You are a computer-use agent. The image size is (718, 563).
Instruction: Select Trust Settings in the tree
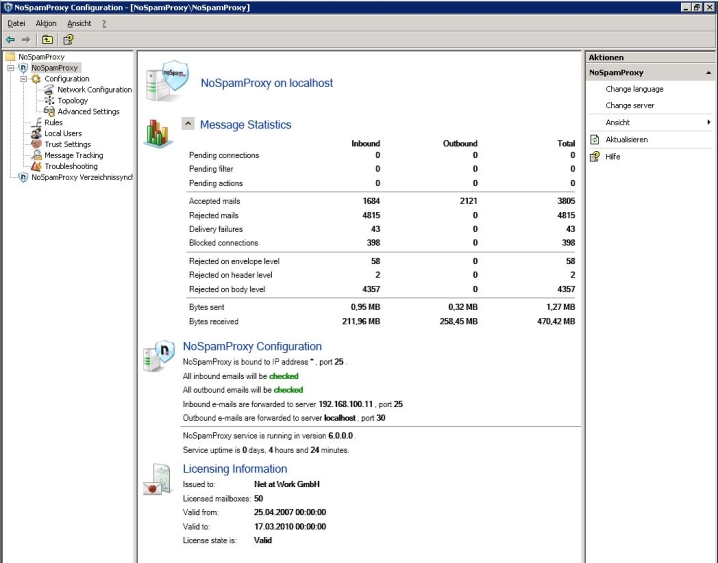(x=67, y=145)
